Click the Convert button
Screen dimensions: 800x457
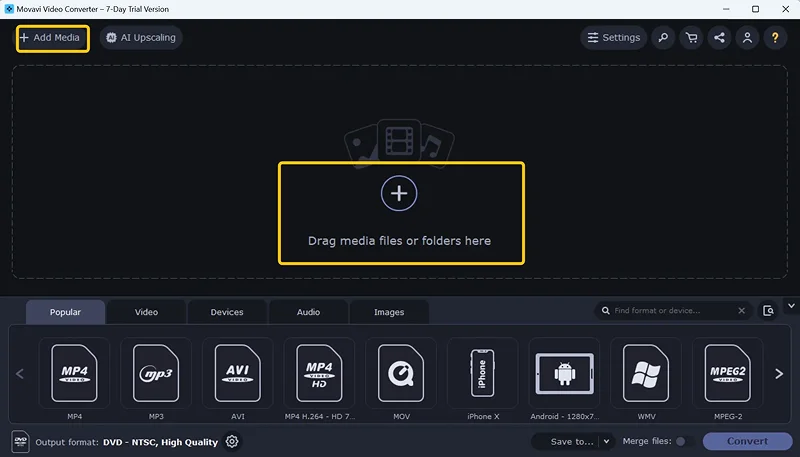747,441
